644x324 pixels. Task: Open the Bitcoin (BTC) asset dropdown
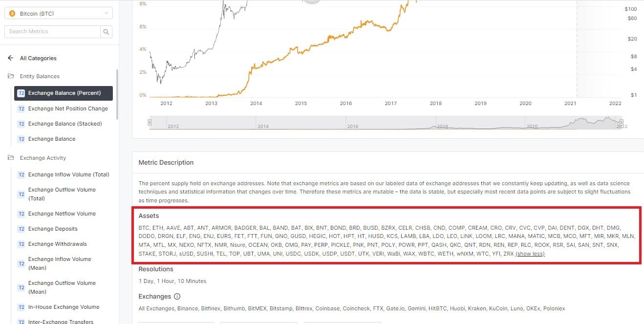59,14
